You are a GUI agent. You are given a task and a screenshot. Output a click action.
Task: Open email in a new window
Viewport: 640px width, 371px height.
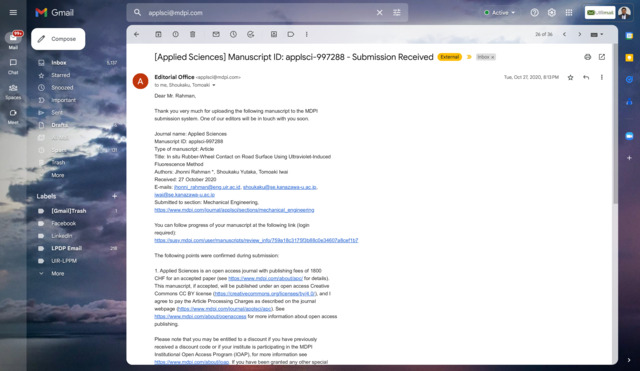tap(602, 57)
